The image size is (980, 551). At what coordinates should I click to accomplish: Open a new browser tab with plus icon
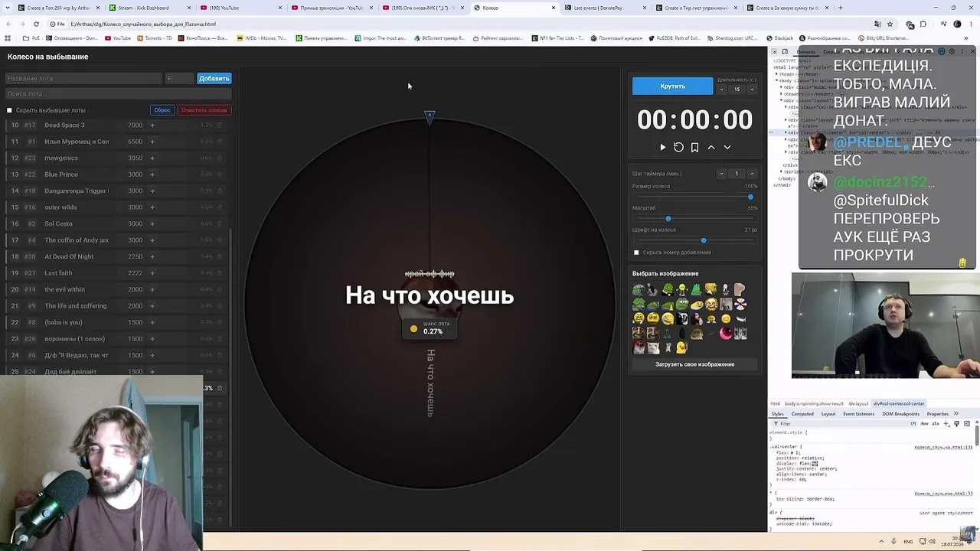click(840, 8)
